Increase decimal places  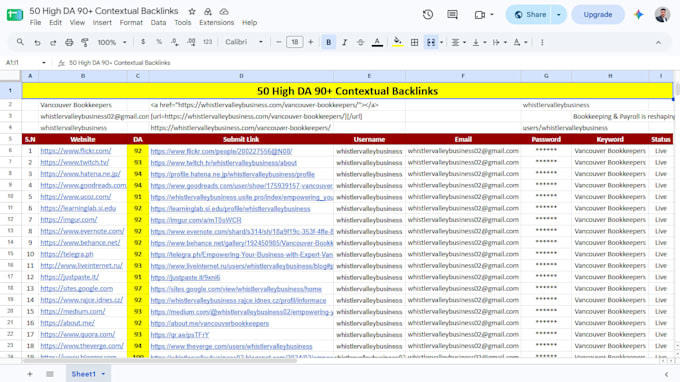(x=191, y=42)
